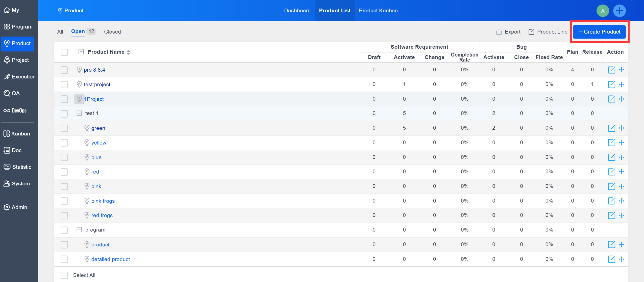Click the edit icon for pro 8.8.4
Image resolution: width=644 pixels, height=282 pixels.
[x=611, y=70]
